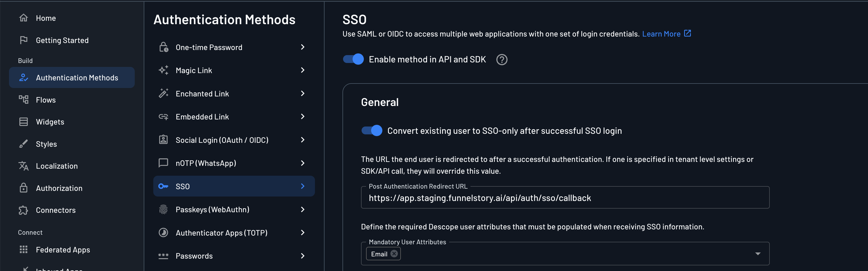Viewport: 868px width, 271px height.
Task: Expand the Magic Link settings chevron
Action: coord(302,70)
